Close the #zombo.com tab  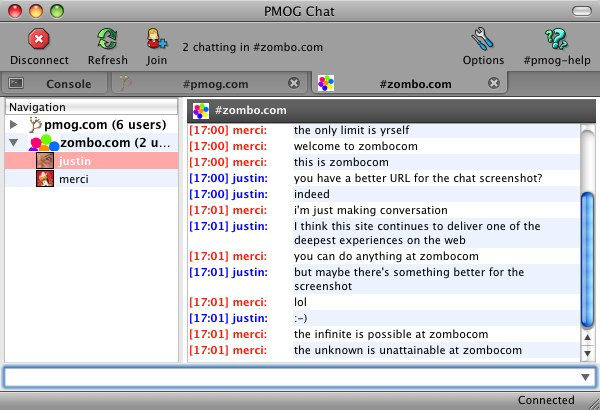(494, 83)
